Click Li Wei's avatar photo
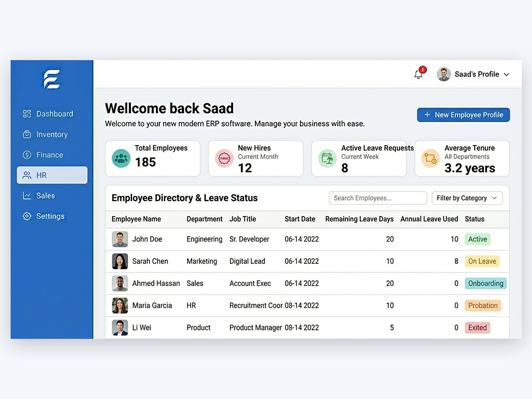532x399 pixels. point(120,327)
